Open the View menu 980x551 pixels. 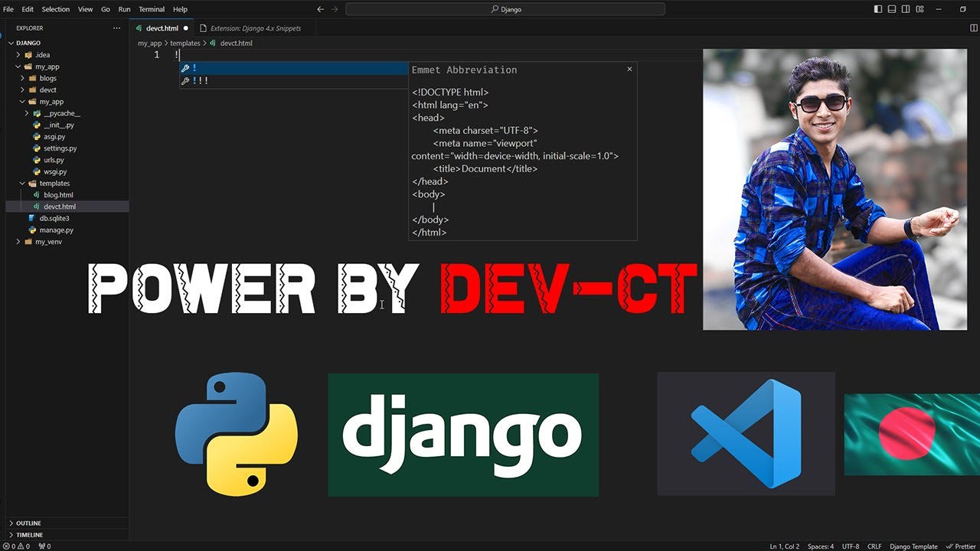(85, 9)
